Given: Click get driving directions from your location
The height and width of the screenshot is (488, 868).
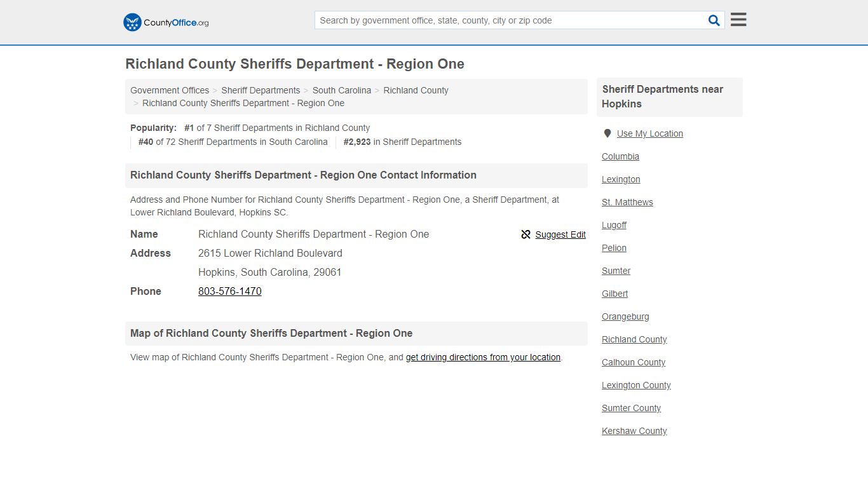Looking at the screenshot, I should pyautogui.click(x=483, y=357).
